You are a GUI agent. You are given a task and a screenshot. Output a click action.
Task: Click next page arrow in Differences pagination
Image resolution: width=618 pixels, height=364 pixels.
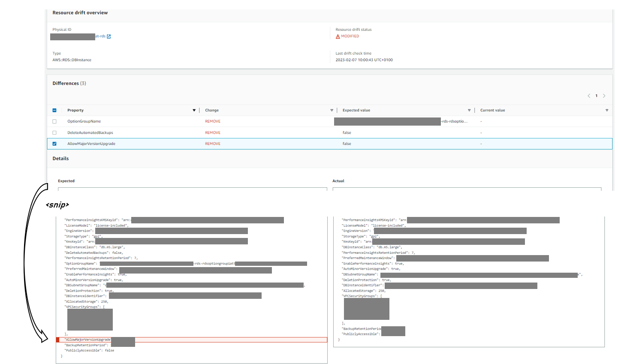point(604,96)
